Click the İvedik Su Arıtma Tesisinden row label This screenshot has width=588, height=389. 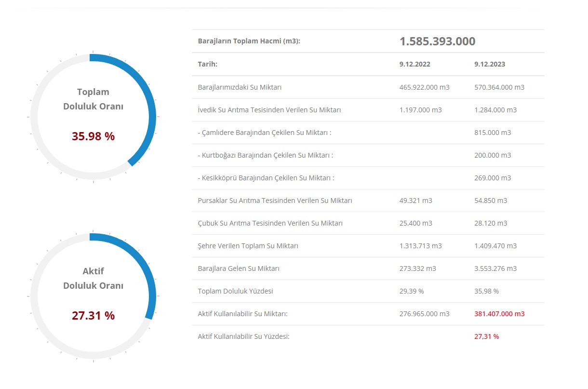click(x=269, y=110)
